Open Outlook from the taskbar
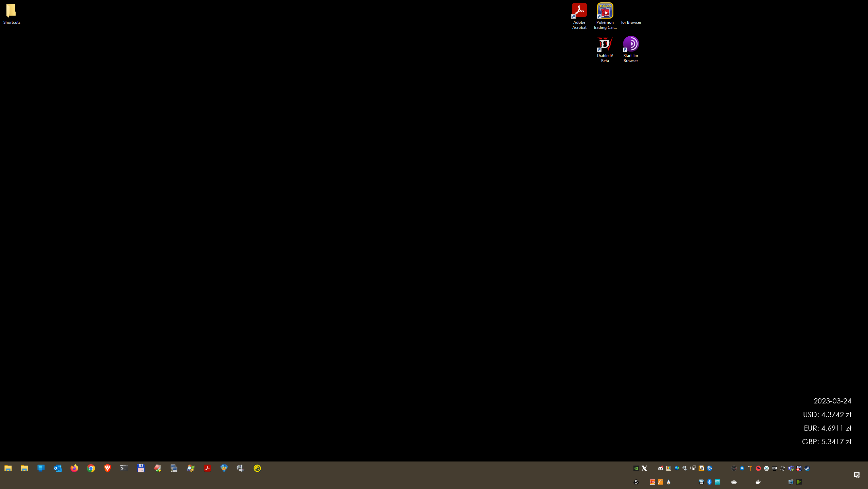 [x=57, y=468]
